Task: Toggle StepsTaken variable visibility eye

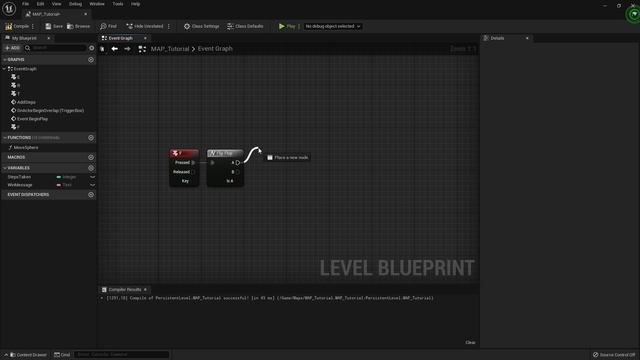Action: [x=92, y=177]
